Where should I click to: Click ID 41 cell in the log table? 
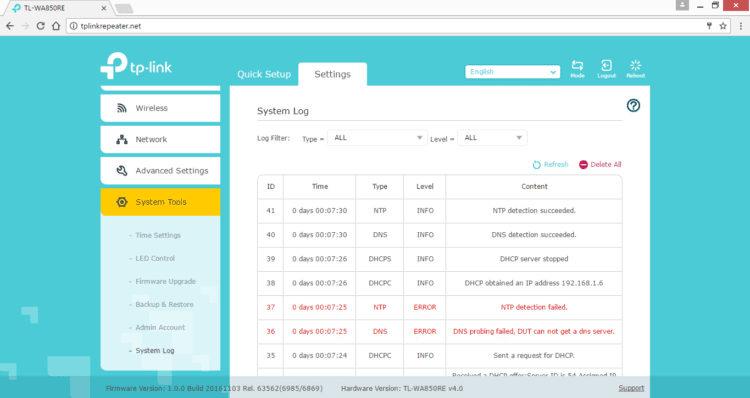[271, 210]
